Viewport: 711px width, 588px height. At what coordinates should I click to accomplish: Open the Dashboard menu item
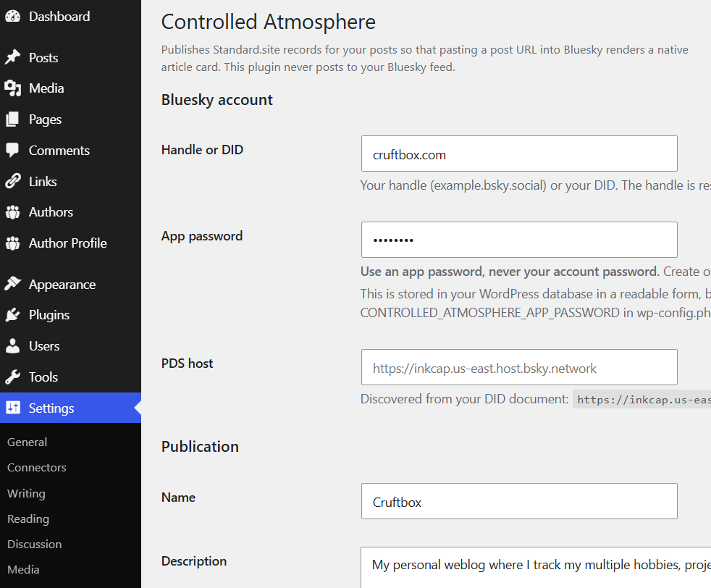pyautogui.click(x=59, y=17)
